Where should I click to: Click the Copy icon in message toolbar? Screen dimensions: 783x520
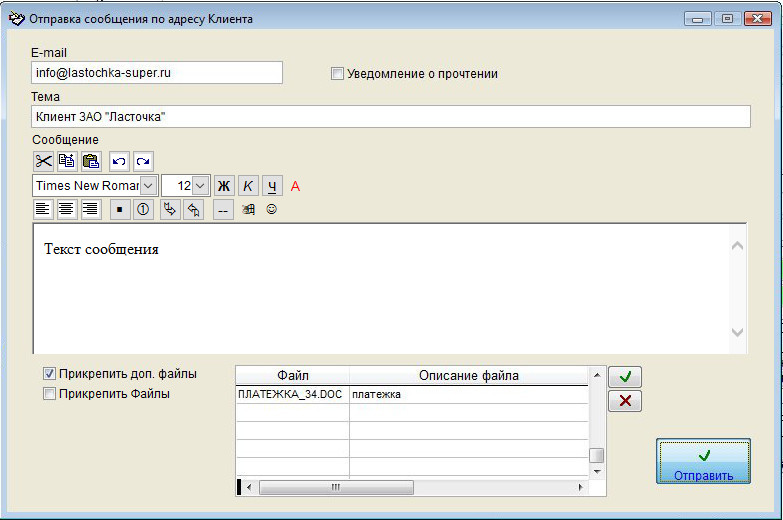click(67, 161)
